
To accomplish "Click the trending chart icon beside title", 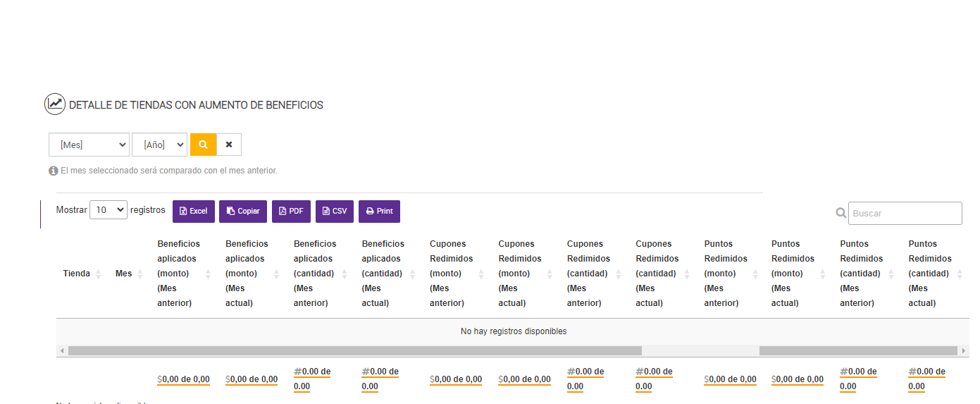I will (x=55, y=104).
